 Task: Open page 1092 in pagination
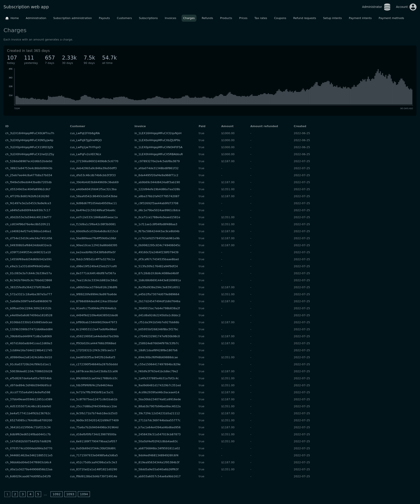pyautogui.click(x=56, y=494)
